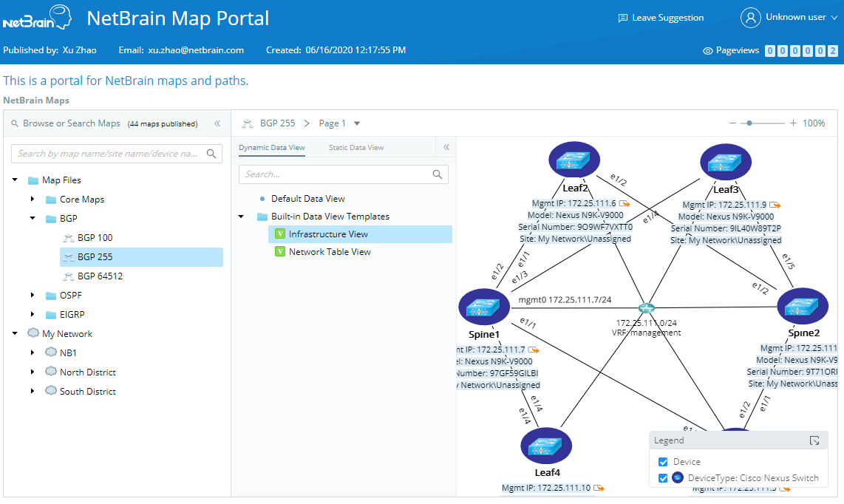The width and height of the screenshot is (844, 504).
Task: Collapse the My Network tree node
Action: click(15, 333)
